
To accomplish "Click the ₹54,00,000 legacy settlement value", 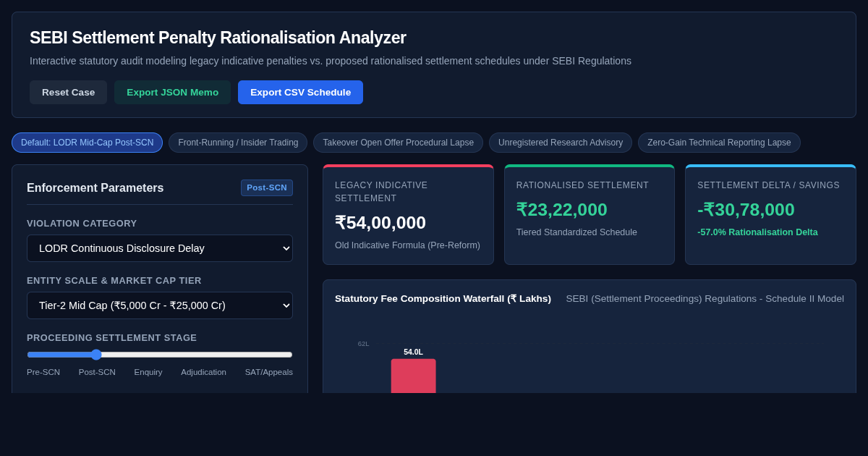I will 380,223.
